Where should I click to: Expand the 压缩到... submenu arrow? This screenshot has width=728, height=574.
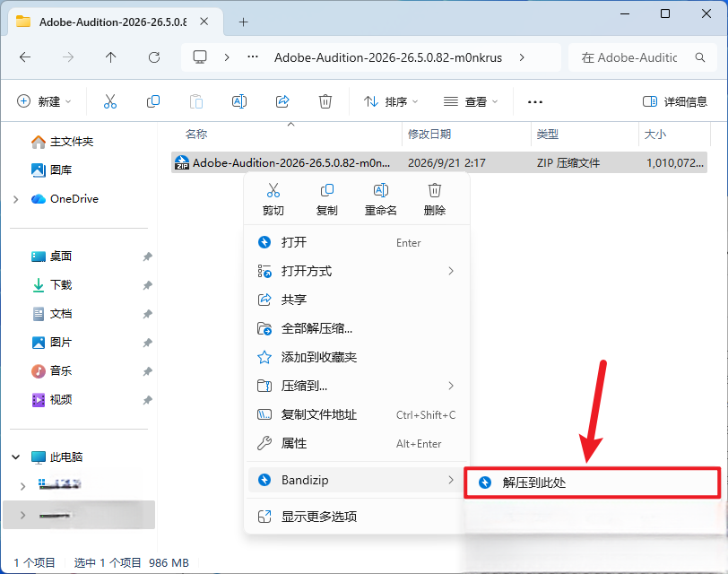pyautogui.click(x=451, y=386)
